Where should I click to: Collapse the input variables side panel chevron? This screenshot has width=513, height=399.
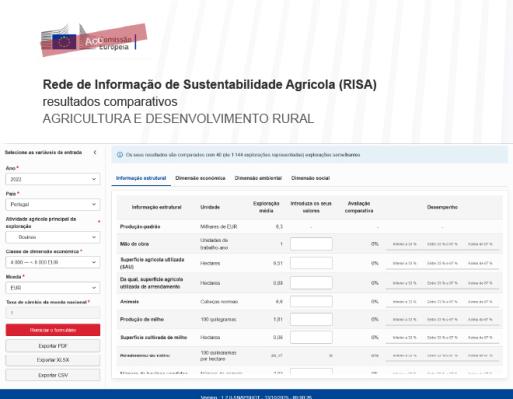(x=95, y=152)
